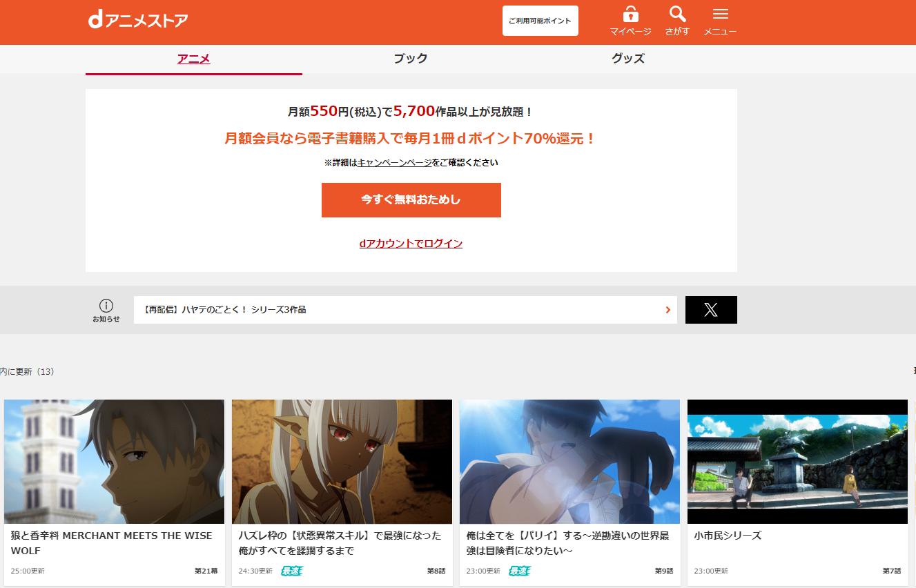This screenshot has height=588, width=916.
Task: Click 第7話 episode label
Action: coord(892,571)
